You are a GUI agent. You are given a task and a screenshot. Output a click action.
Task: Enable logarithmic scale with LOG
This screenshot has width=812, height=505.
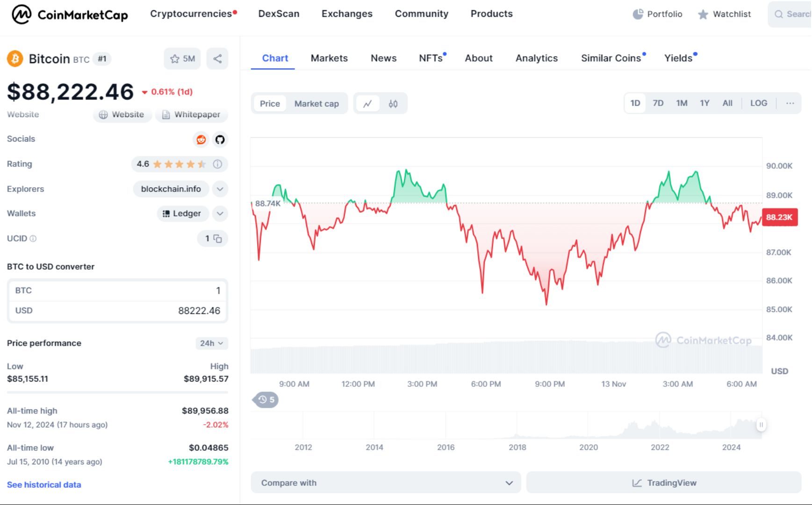coord(759,103)
